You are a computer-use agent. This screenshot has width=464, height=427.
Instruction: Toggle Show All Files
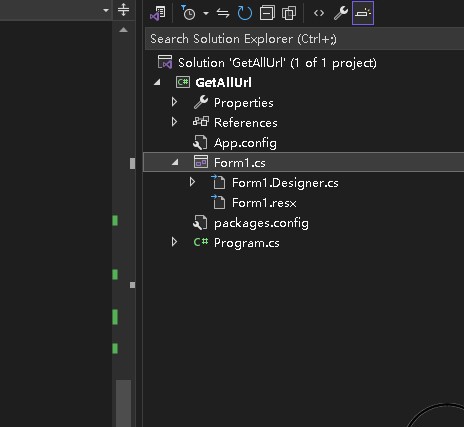tap(289, 13)
